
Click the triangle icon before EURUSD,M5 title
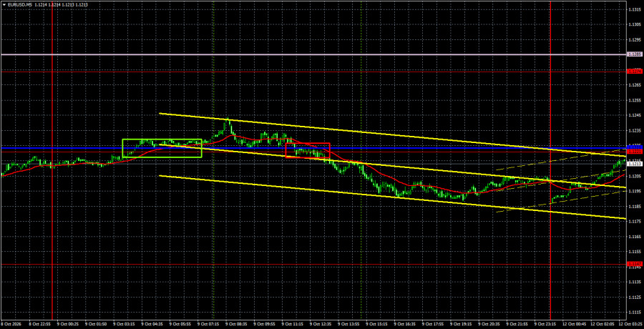pos(4,4)
